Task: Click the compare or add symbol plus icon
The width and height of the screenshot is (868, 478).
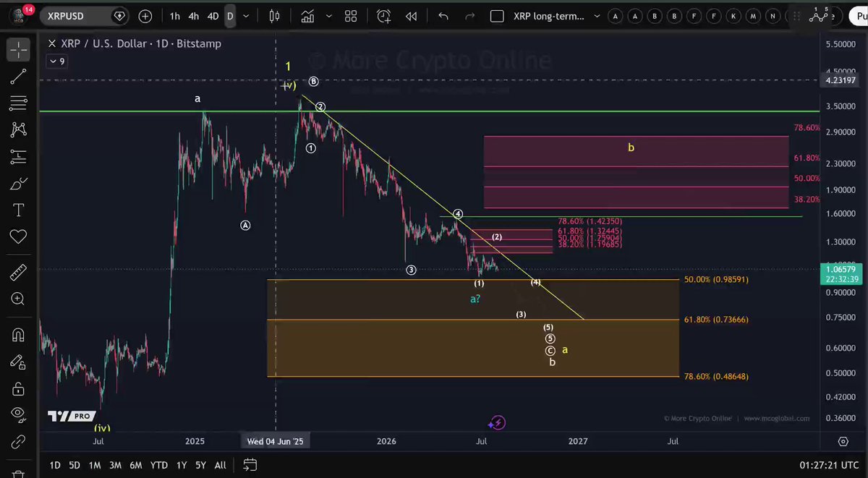Action: [145, 16]
